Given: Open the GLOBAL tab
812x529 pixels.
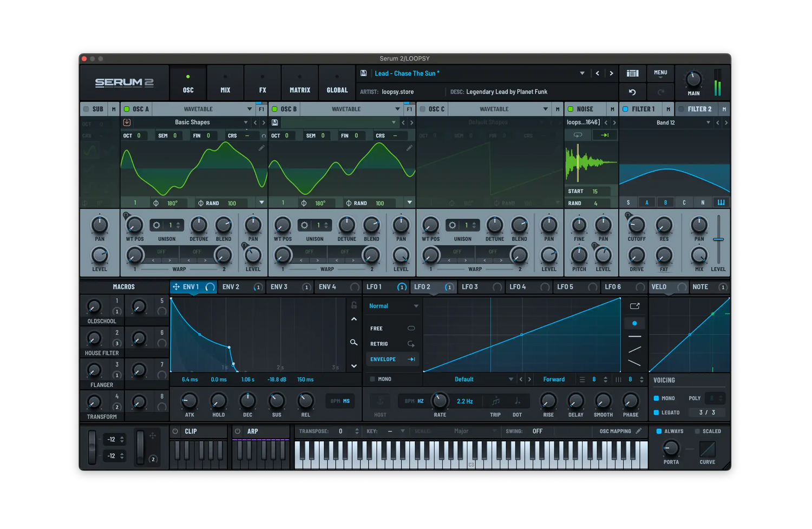Looking at the screenshot, I should click(337, 83).
